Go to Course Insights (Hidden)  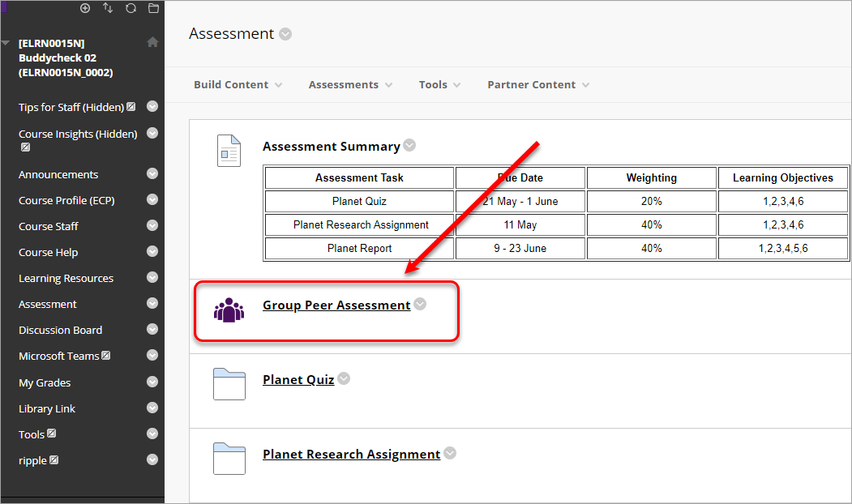click(78, 134)
